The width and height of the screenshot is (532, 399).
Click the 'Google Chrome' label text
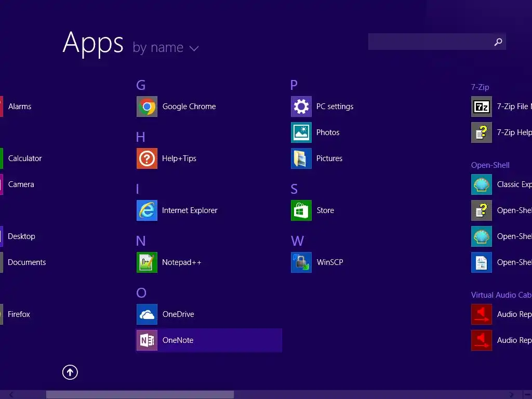click(x=189, y=107)
